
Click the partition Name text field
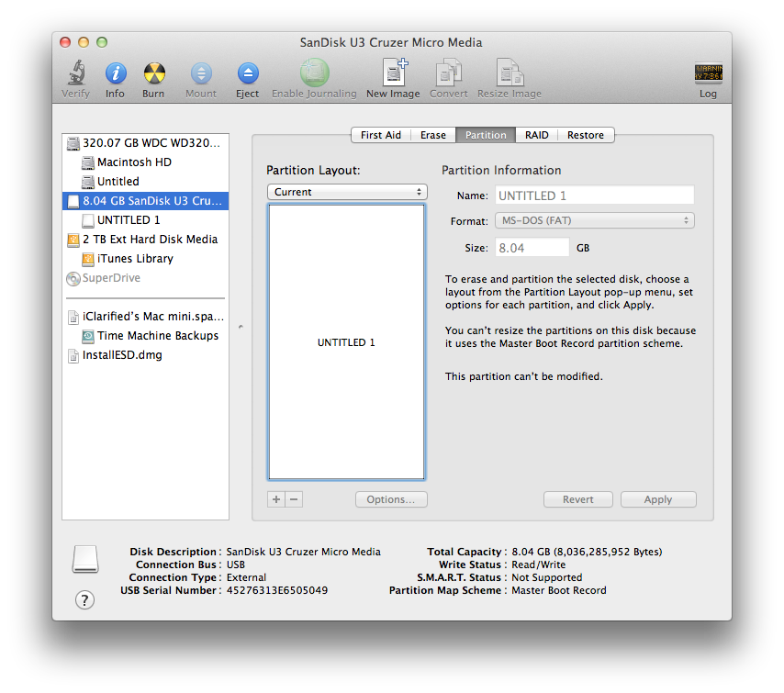[594, 196]
